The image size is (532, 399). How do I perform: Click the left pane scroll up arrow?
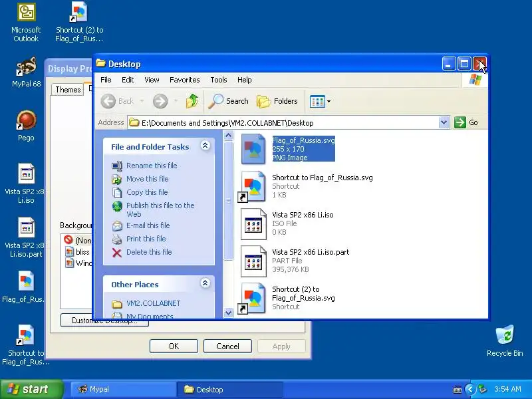coord(228,136)
